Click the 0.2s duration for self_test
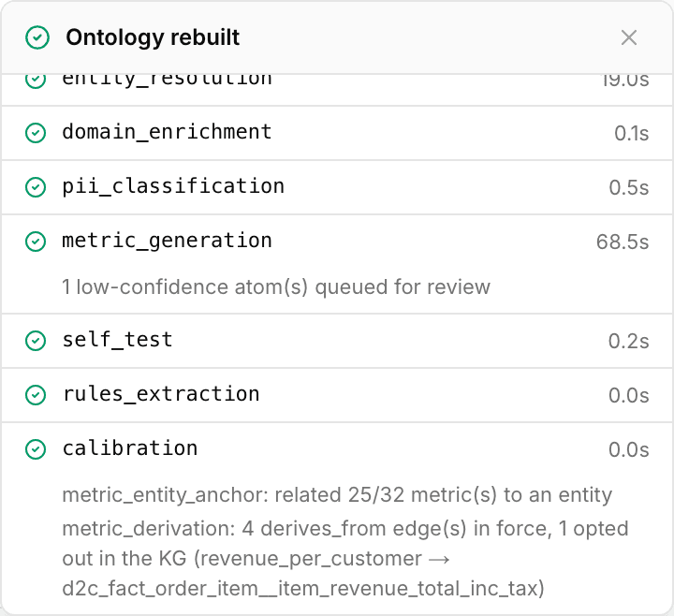 628,342
